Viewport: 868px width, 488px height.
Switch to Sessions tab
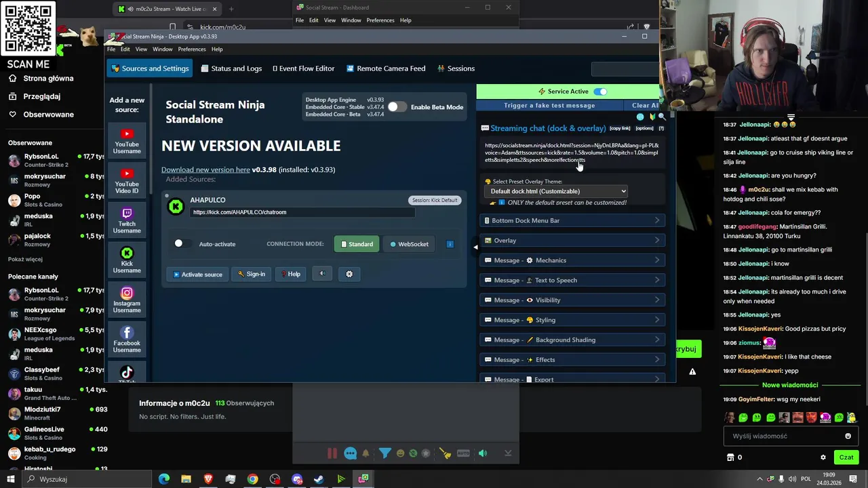[x=456, y=68]
